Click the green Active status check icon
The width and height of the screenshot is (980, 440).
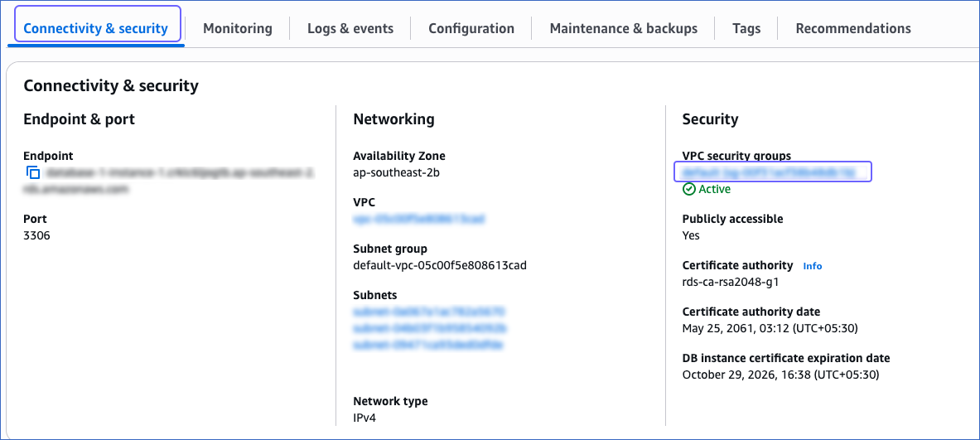click(688, 189)
